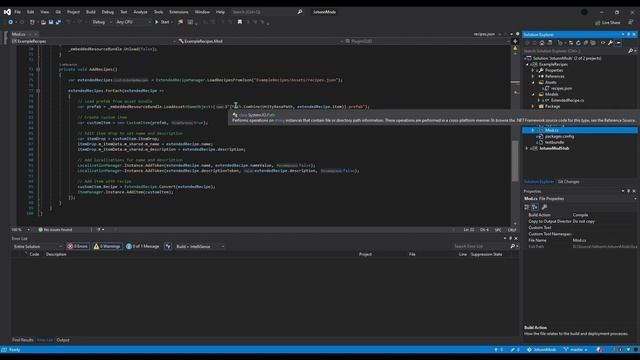The image size is (640, 360).
Task: Toggle the 0 Warnings filter
Action: 107,246
